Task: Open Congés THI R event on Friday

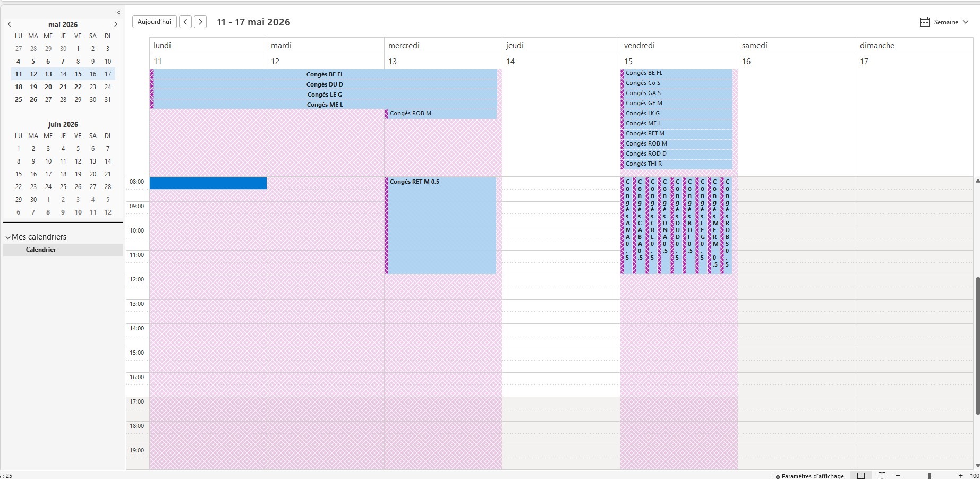Action: click(x=677, y=164)
